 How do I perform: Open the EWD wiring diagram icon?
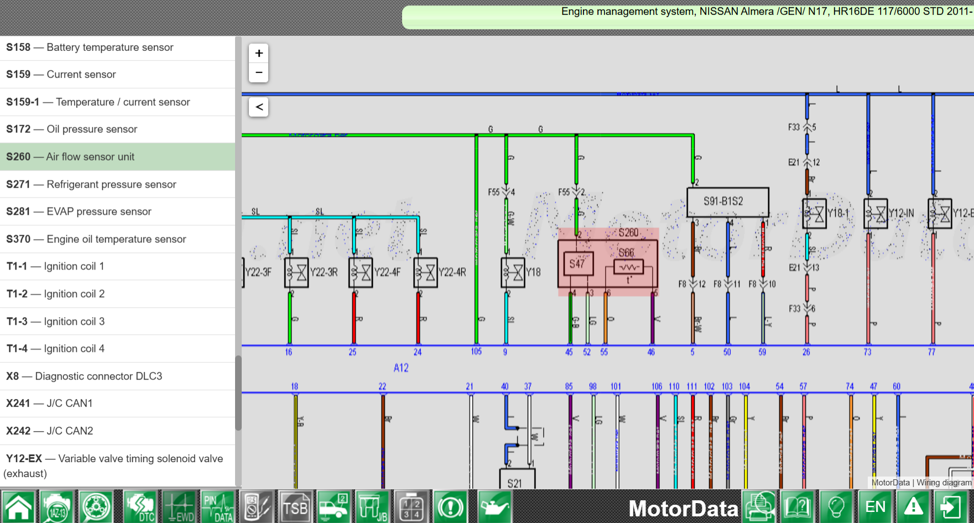(x=179, y=506)
